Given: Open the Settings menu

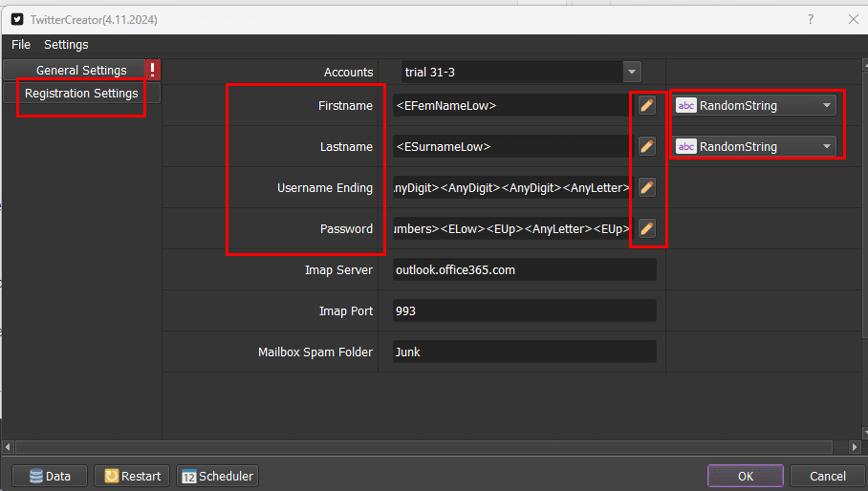Looking at the screenshot, I should coord(66,44).
